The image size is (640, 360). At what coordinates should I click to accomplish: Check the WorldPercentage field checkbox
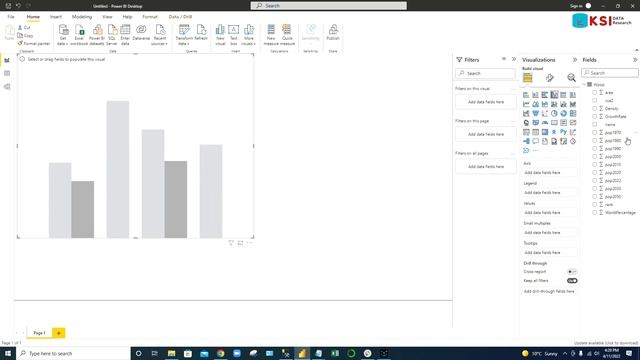(x=595, y=213)
